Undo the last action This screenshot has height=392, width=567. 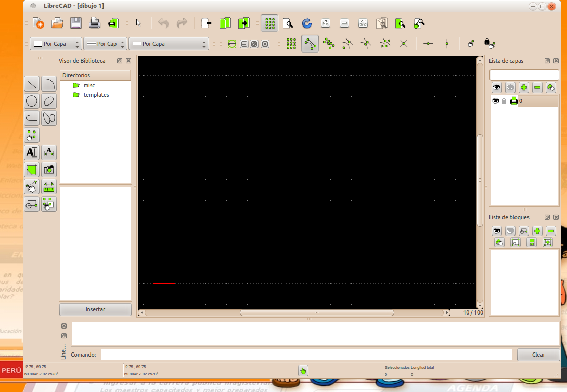point(163,23)
